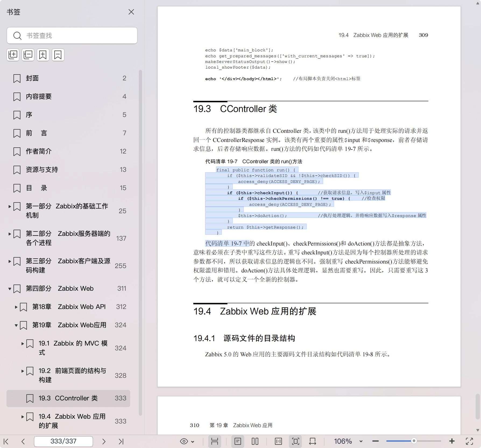
Task: Click the scroll up arrow of document
Action: [x=478, y=3]
